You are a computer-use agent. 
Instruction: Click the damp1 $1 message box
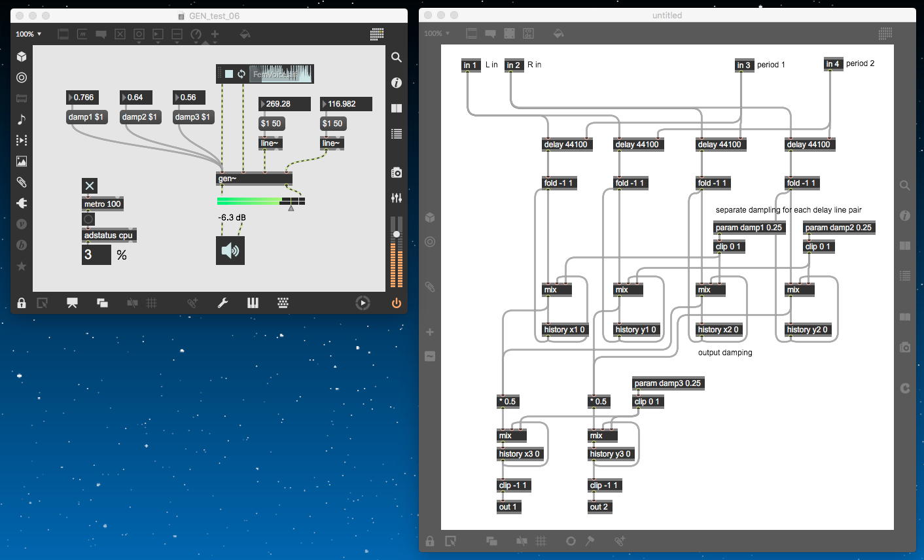(x=86, y=117)
